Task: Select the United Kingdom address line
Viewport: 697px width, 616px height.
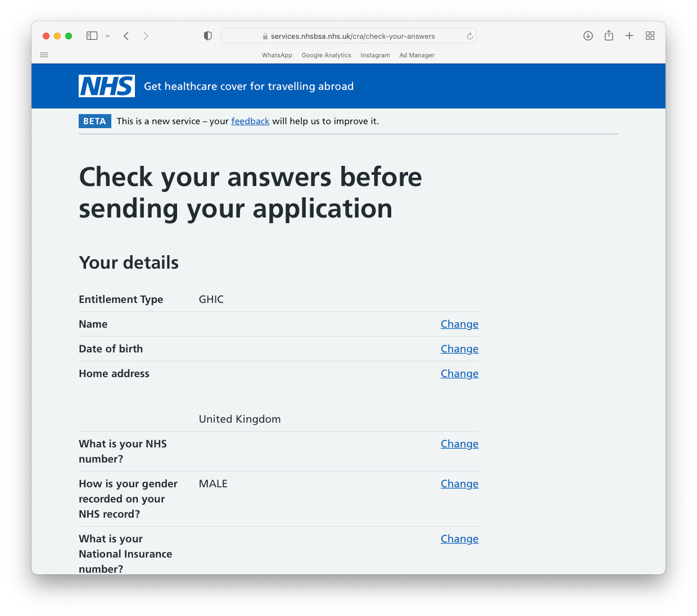Action: (240, 419)
